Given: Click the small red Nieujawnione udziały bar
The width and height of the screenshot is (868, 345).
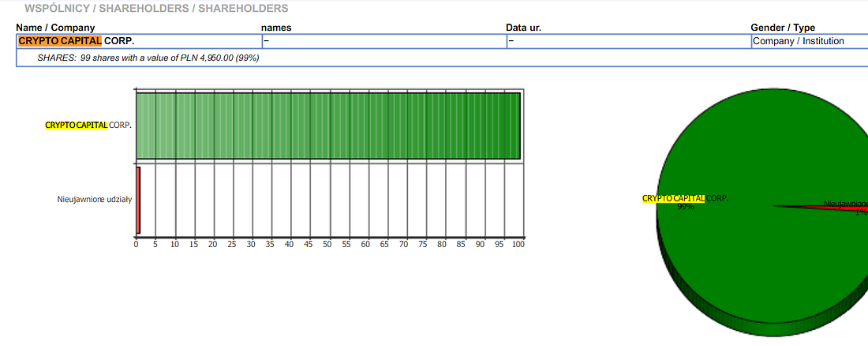Looking at the screenshot, I should tap(138, 201).
